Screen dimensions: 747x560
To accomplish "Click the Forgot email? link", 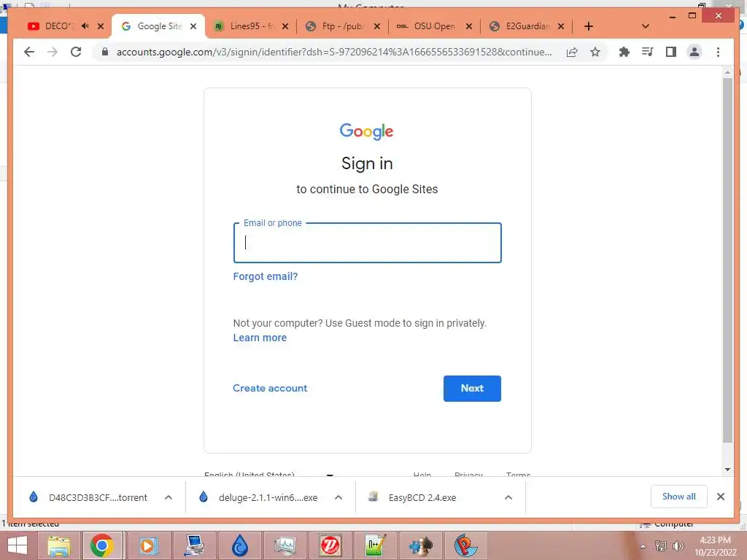I will [266, 276].
